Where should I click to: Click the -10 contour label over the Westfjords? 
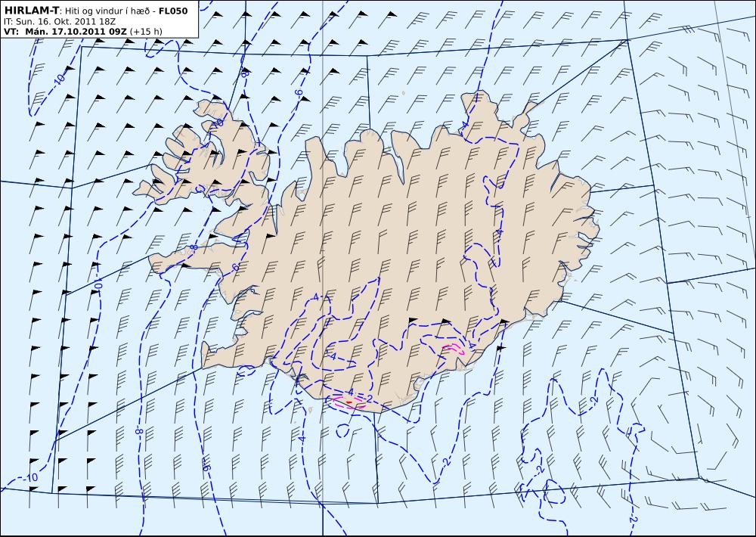pyautogui.click(x=218, y=123)
